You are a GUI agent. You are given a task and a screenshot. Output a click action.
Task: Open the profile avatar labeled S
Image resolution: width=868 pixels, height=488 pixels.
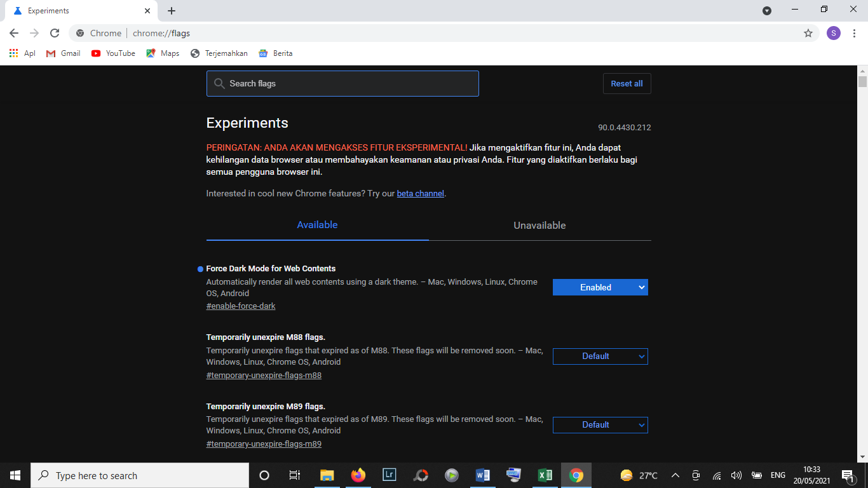pyautogui.click(x=834, y=33)
